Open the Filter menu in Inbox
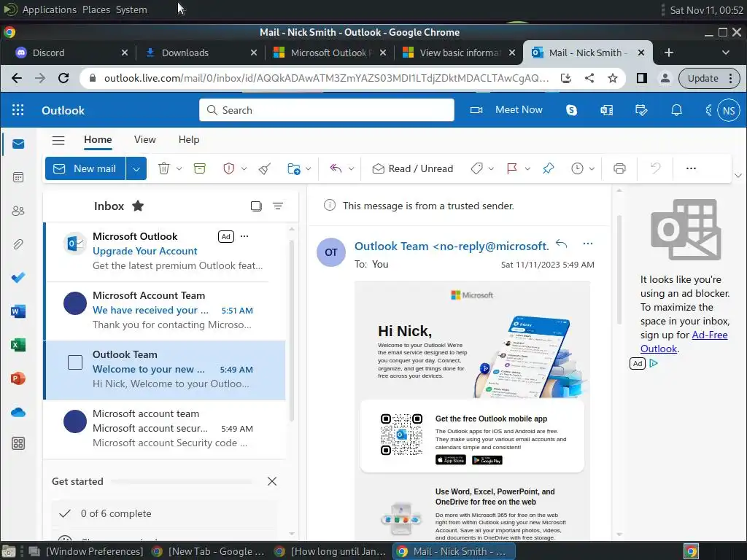Screen dimensions: 747x560 [x=278, y=206]
